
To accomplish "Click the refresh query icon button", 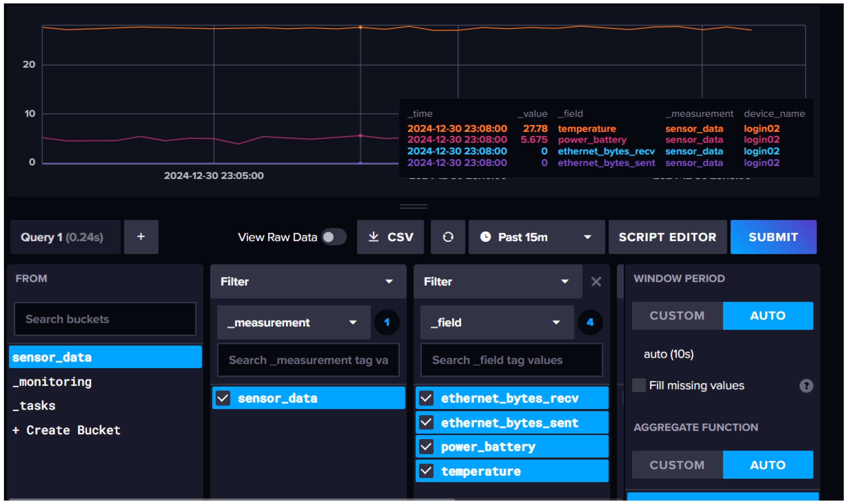I will (x=447, y=237).
